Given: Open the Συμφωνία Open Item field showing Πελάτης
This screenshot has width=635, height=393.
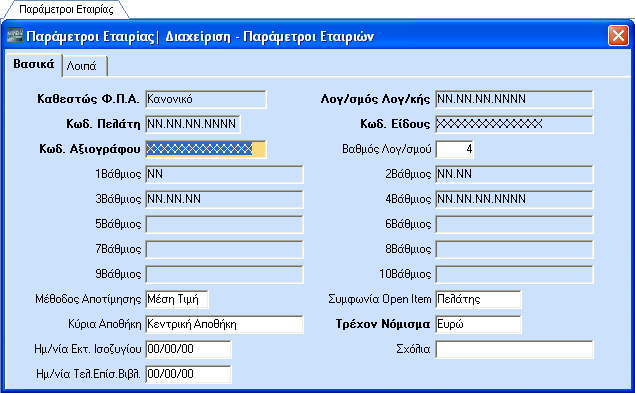Looking at the screenshot, I should (x=478, y=299).
